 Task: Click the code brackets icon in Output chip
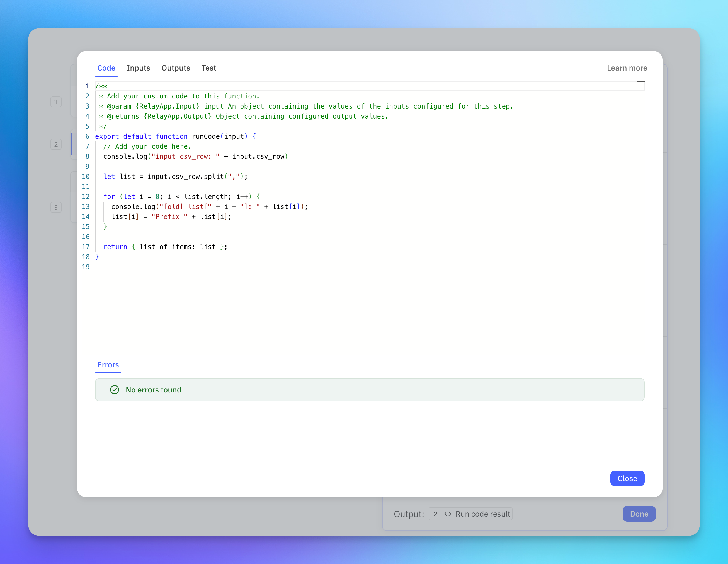pos(448,514)
